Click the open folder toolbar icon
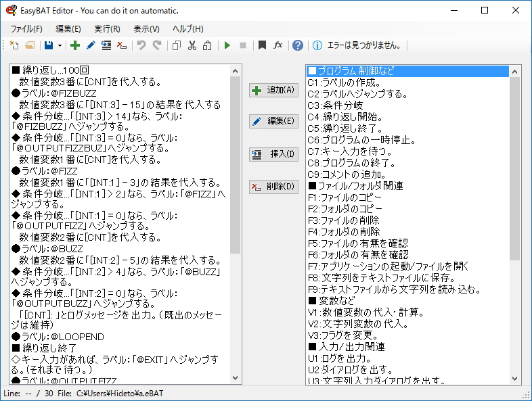Viewport: 532px width, 401px height. [x=30, y=45]
